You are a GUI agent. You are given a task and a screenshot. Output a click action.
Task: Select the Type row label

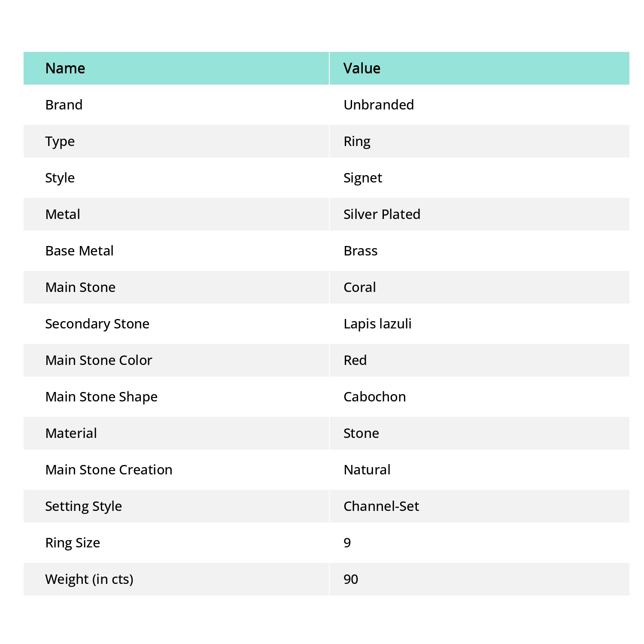point(60,141)
